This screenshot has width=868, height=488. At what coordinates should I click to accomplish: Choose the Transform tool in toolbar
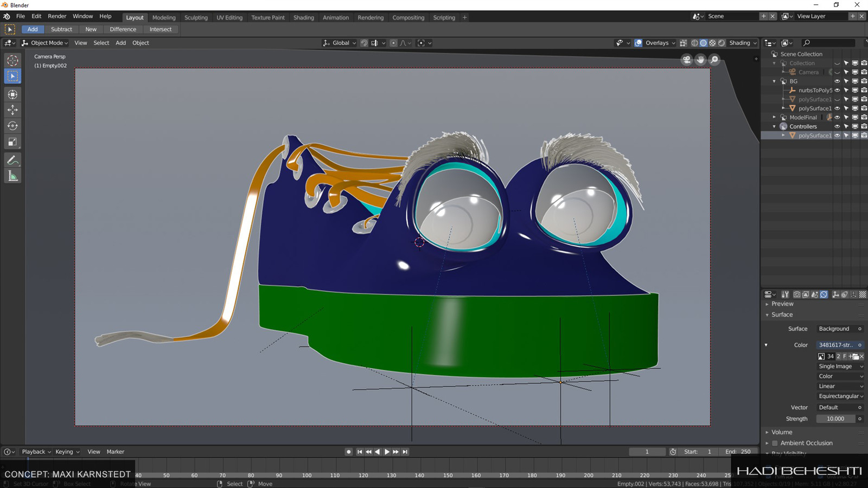coord(12,94)
